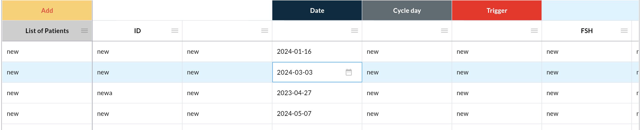Select the Trigger header
The width and height of the screenshot is (644, 130).
pos(496,10)
